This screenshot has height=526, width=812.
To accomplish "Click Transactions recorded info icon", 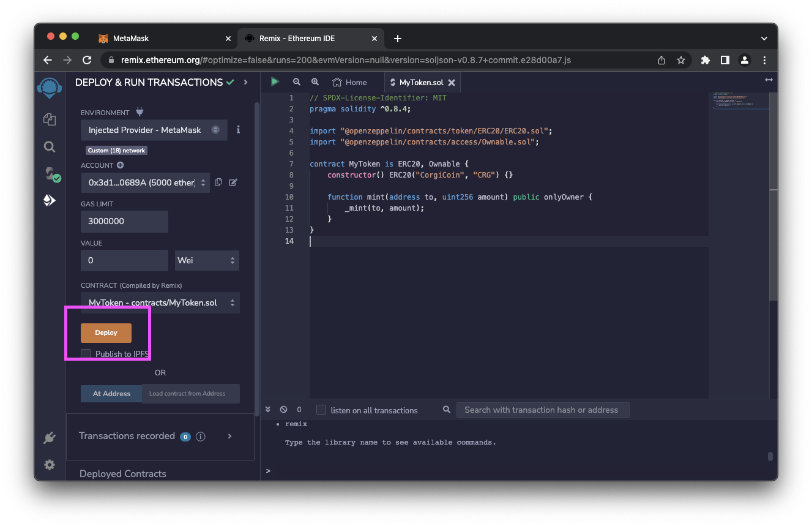I will point(200,437).
